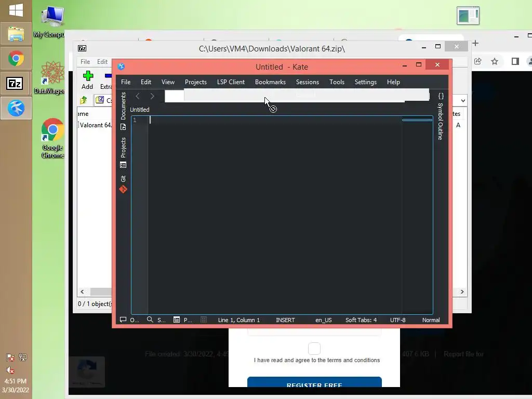Click the Kate app icon in the title bar
532x399 pixels.
coord(121,66)
